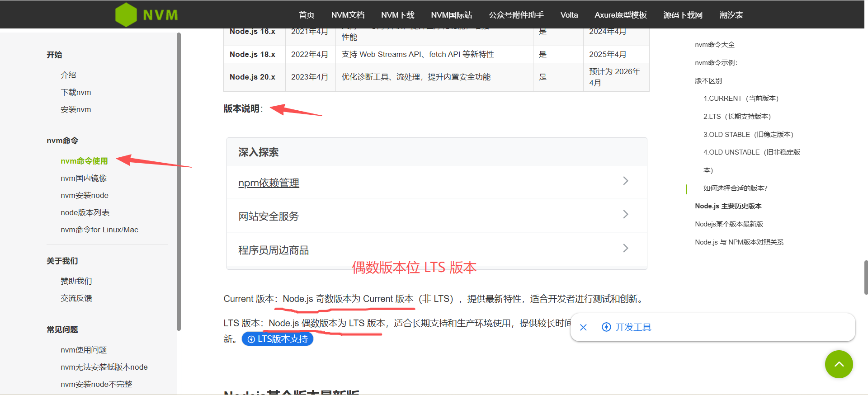Open 首页 in the top navigation

click(x=307, y=15)
